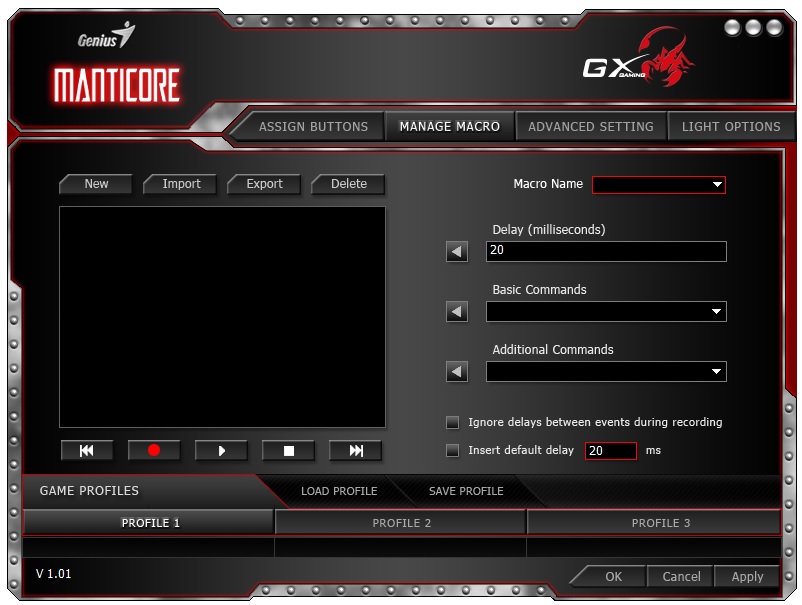
Task: Tick the Insert default delay checkbox
Action: (x=453, y=451)
